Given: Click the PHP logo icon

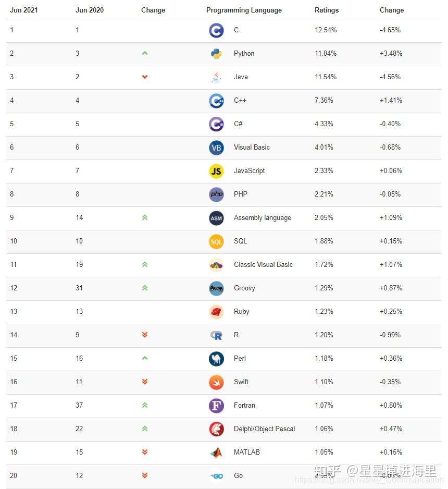Looking at the screenshot, I should click(216, 194).
